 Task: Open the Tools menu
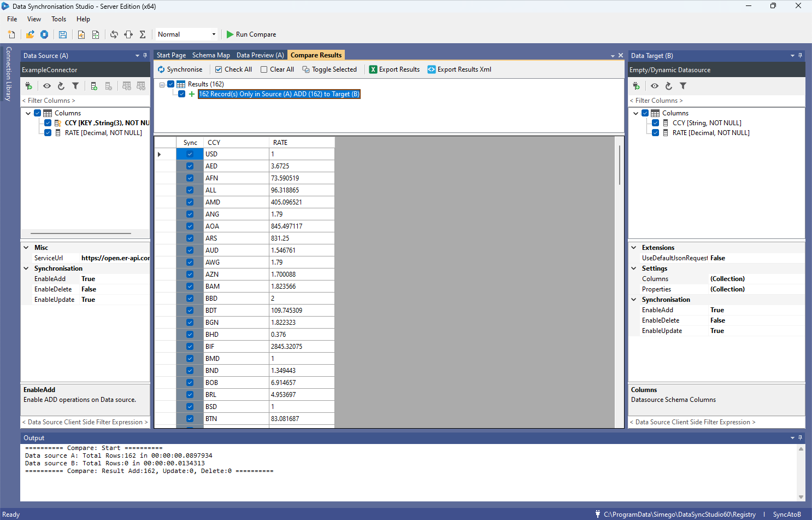[58, 19]
